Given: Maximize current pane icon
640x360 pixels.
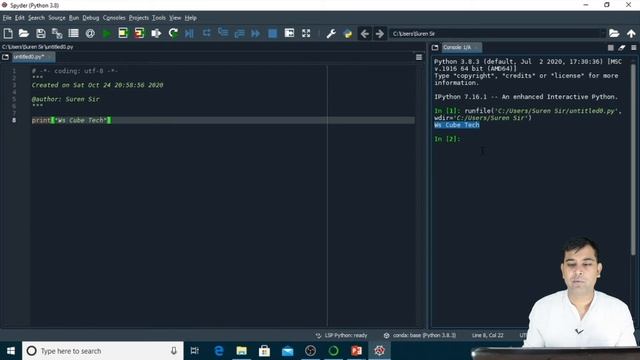Looking at the screenshot, I should pyautogui.click(x=289, y=33).
